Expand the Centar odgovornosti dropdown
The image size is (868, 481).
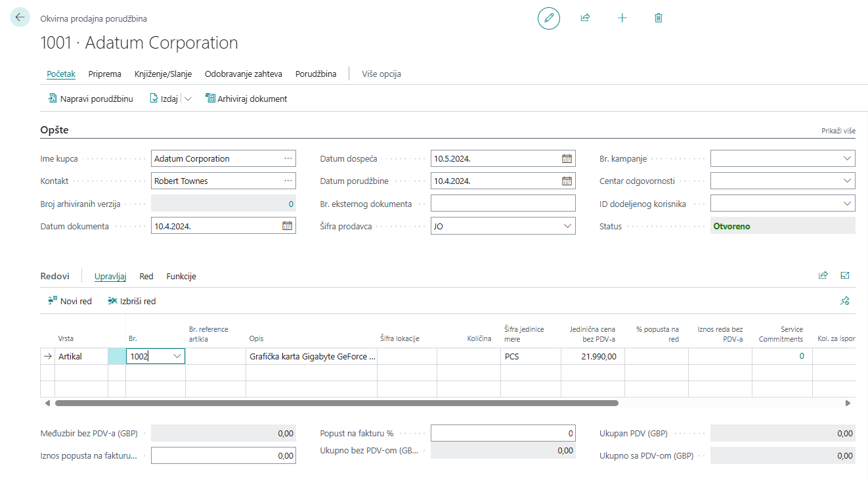pyautogui.click(x=847, y=181)
